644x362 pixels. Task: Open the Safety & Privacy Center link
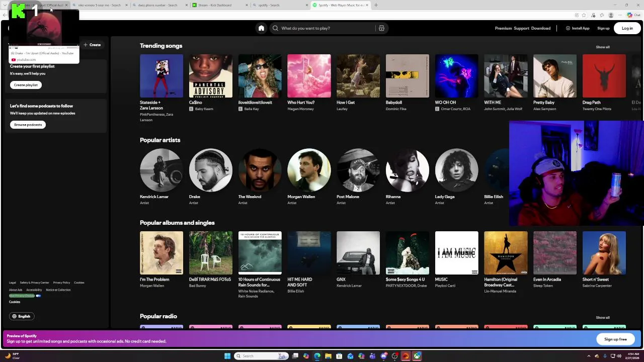point(34,283)
